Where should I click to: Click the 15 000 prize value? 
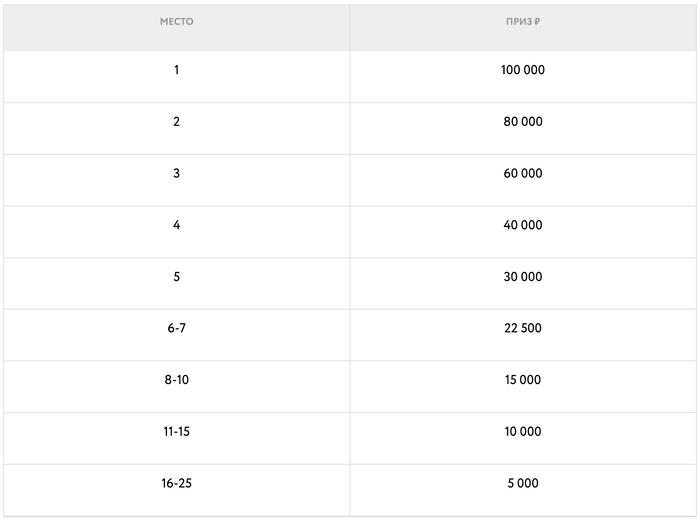[x=523, y=380]
